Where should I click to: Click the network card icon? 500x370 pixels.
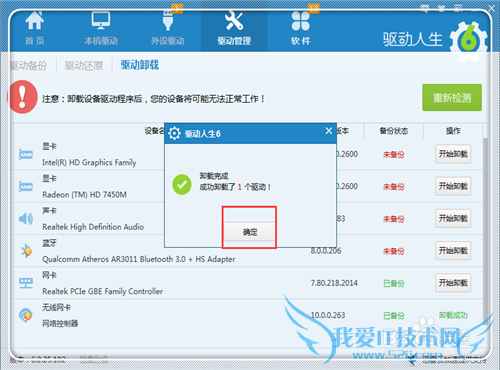(26, 283)
